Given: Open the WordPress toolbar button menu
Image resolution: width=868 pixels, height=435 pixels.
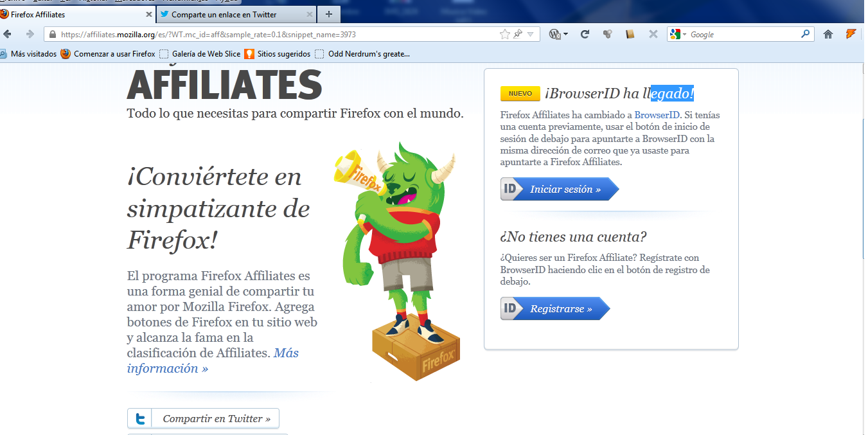Looking at the screenshot, I should 559,34.
